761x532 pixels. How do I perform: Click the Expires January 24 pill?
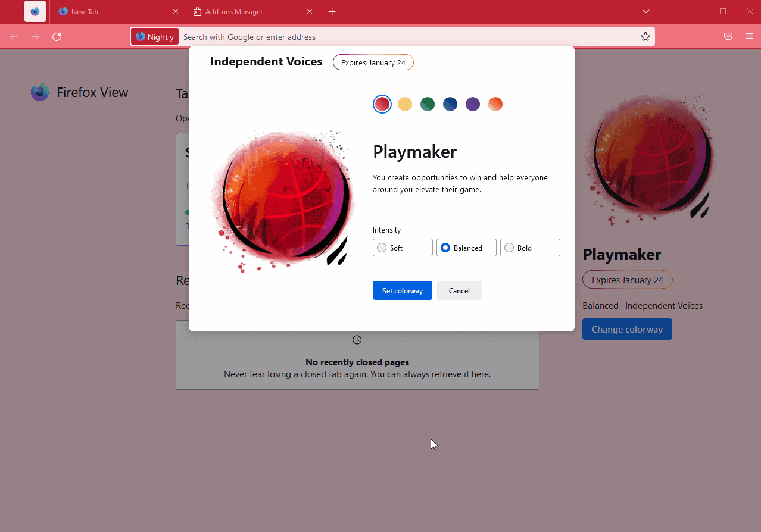pos(373,62)
